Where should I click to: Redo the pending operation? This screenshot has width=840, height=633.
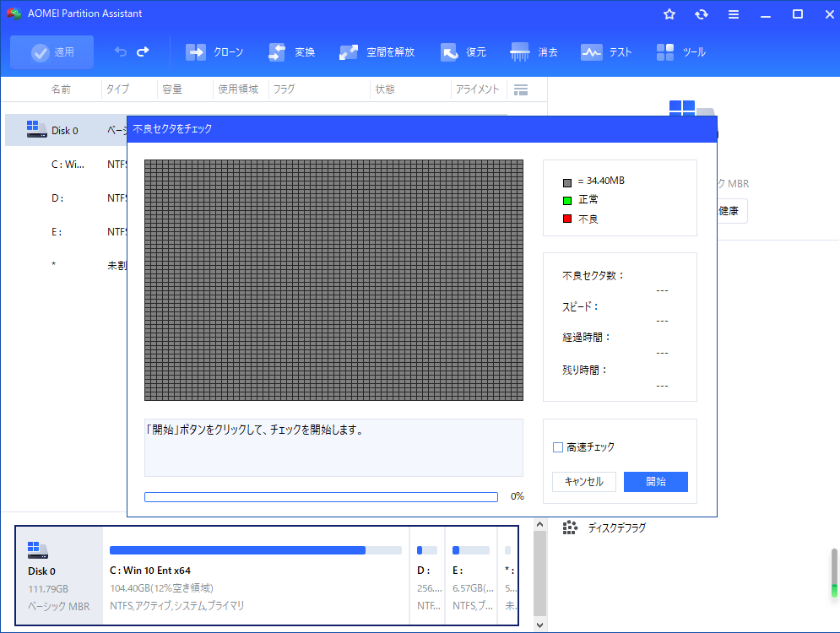[143, 52]
